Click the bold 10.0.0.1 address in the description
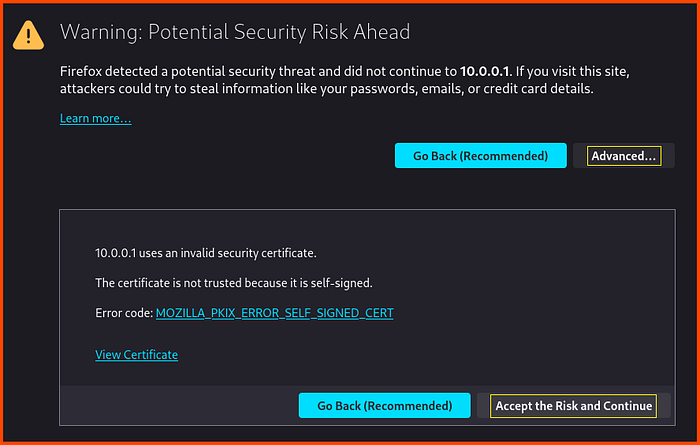Screen dimensions: 700x445 [x=484, y=71]
